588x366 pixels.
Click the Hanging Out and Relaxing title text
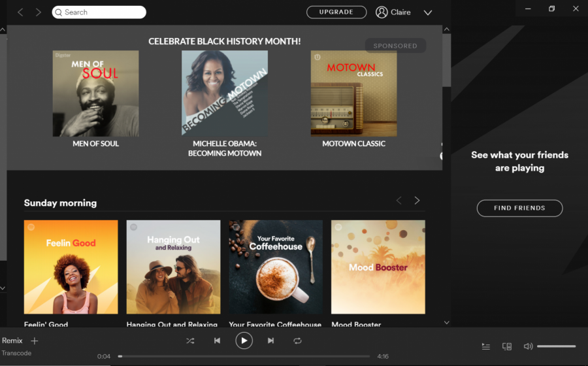coord(172,324)
